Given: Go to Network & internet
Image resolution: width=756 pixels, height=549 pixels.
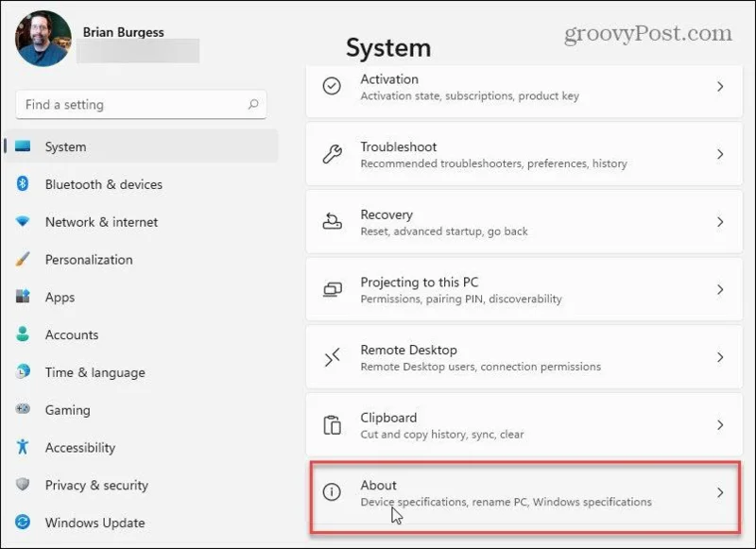Looking at the screenshot, I should point(141,222).
